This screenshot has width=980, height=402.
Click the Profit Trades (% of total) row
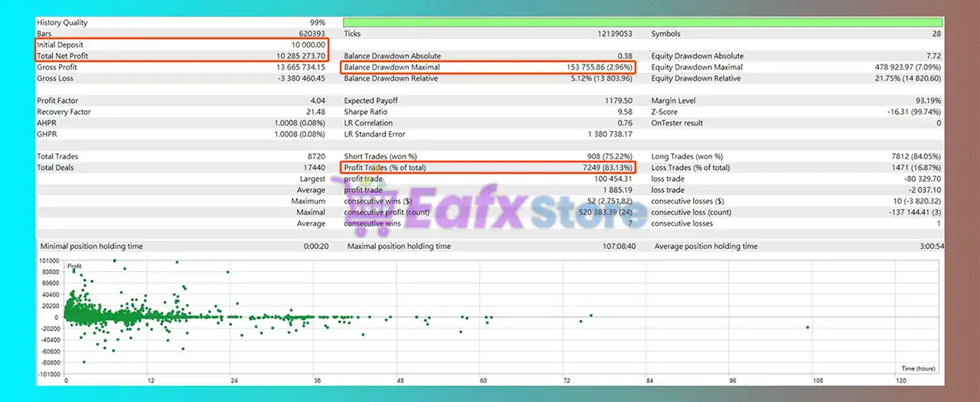coord(488,168)
